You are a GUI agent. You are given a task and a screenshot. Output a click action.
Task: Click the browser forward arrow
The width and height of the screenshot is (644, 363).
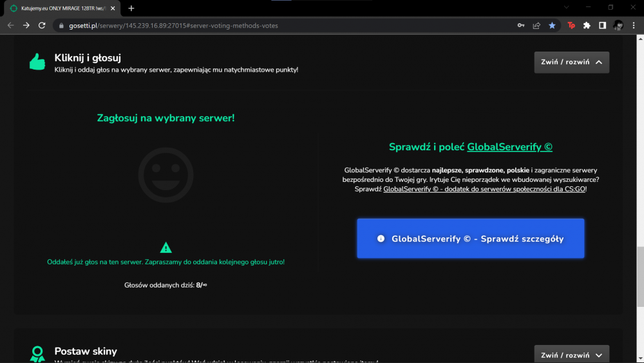[x=26, y=26]
